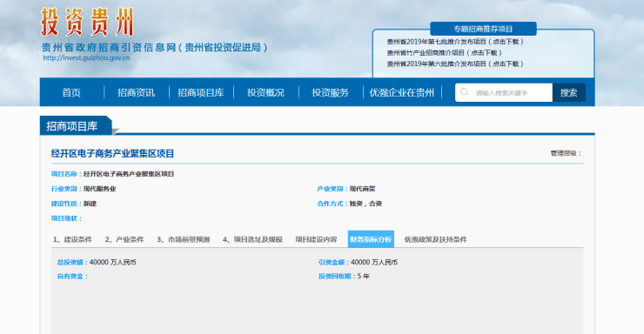Switch to the 优惠政策及扶持条件 tab
Image resolution: width=644 pixels, height=334 pixels.
436,239
